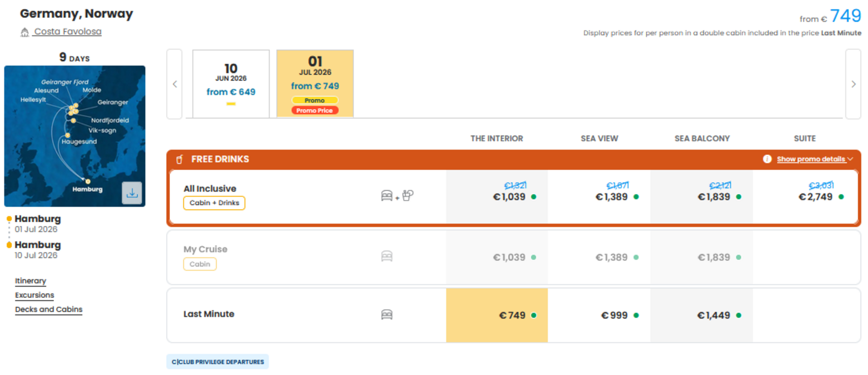The width and height of the screenshot is (868, 375).
Task: Select the 10 Jun 2026 departure tab
Action: pos(231,84)
